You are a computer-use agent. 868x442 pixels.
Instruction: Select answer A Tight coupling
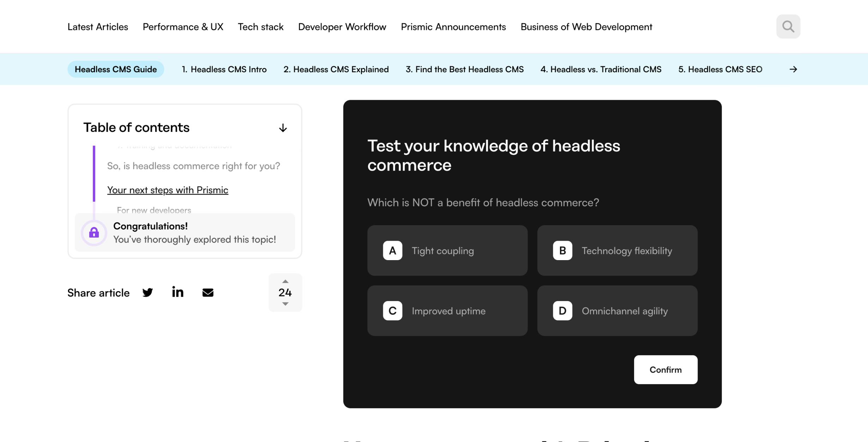(x=447, y=251)
